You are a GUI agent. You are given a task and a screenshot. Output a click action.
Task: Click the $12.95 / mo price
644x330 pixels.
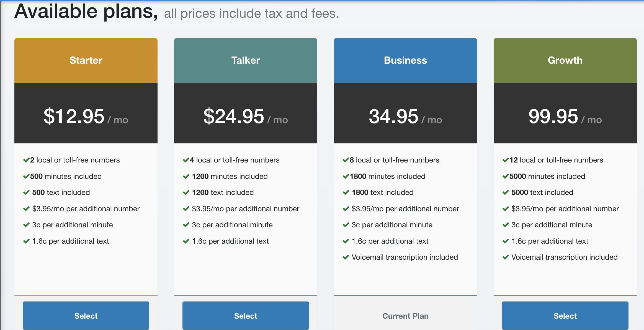pos(86,116)
